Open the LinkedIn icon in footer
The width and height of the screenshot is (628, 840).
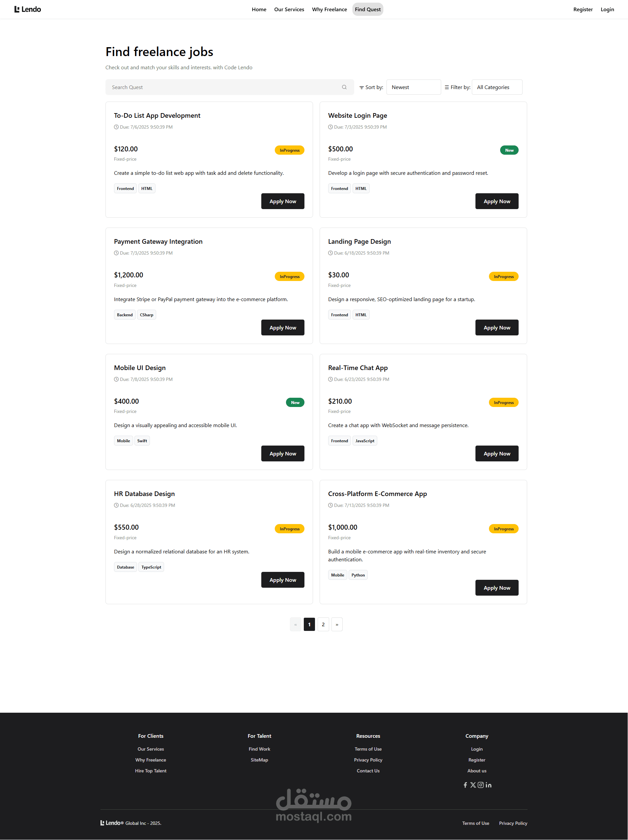[488, 785]
